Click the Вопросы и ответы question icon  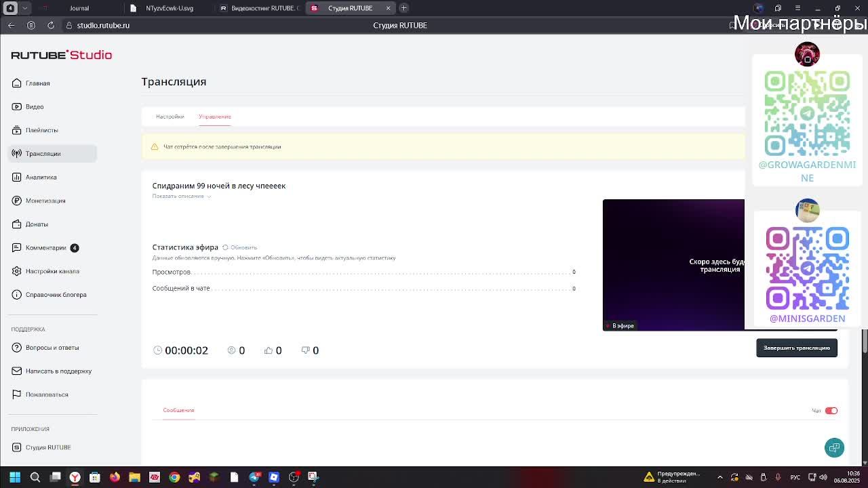[17, 347]
